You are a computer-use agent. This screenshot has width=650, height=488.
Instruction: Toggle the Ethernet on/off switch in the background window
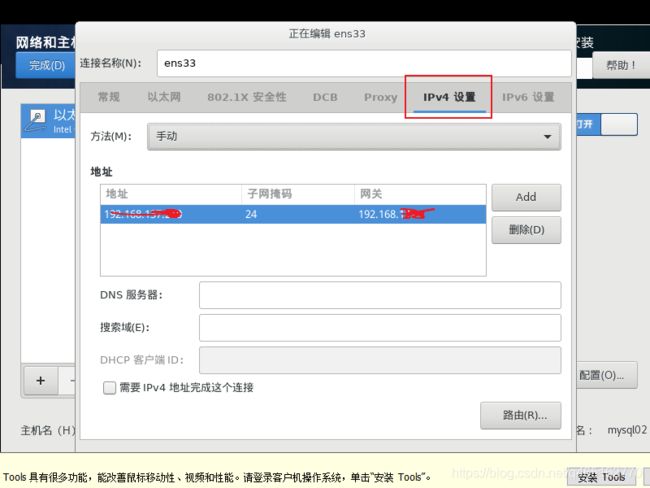click(x=607, y=124)
